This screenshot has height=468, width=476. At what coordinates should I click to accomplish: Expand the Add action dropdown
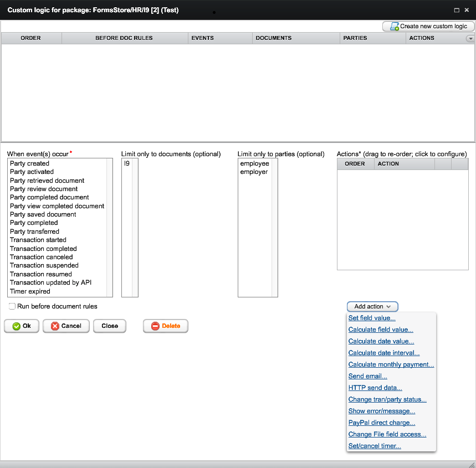click(x=372, y=306)
